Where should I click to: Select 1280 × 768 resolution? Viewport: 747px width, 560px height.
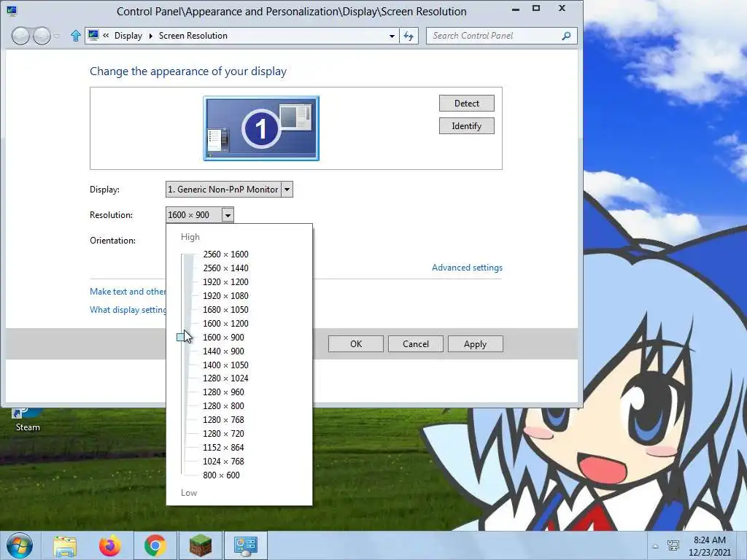click(x=223, y=419)
